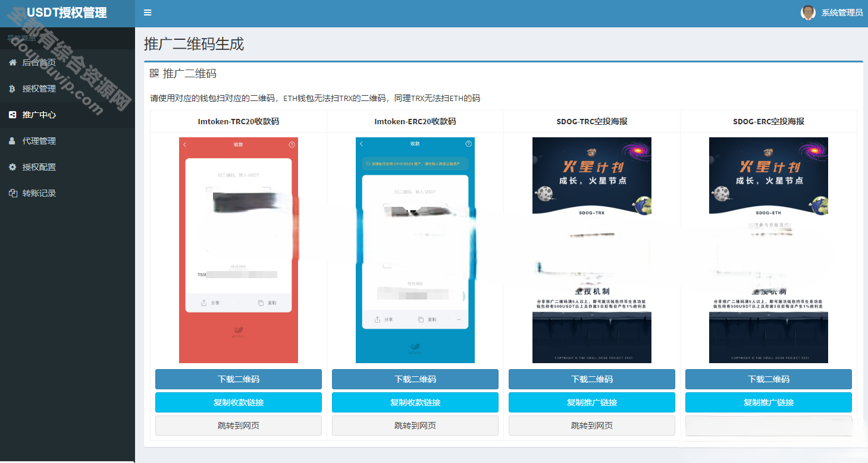Download QR code for SDOG-TRC poster
This screenshot has height=463, width=868.
[x=592, y=379]
